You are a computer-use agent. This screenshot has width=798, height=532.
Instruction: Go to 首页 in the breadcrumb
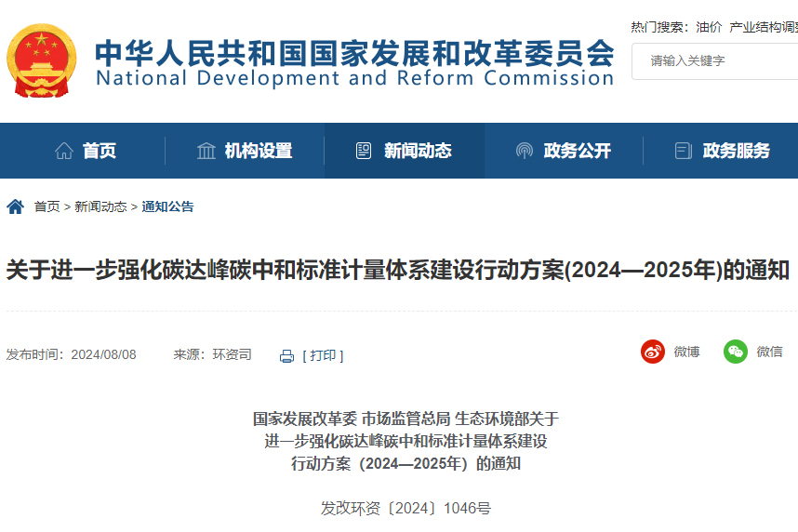click(47, 206)
